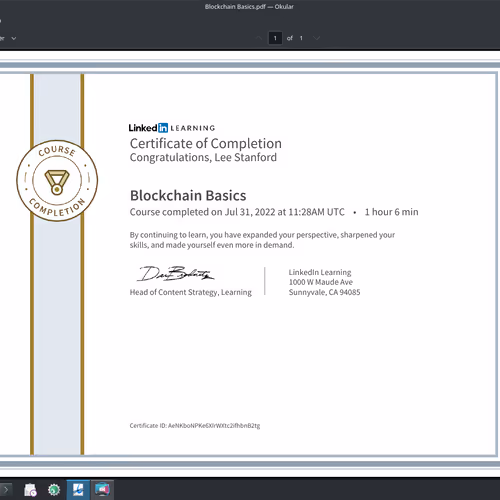Click the 'Blockchain Basics' course title

click(188, 196)
